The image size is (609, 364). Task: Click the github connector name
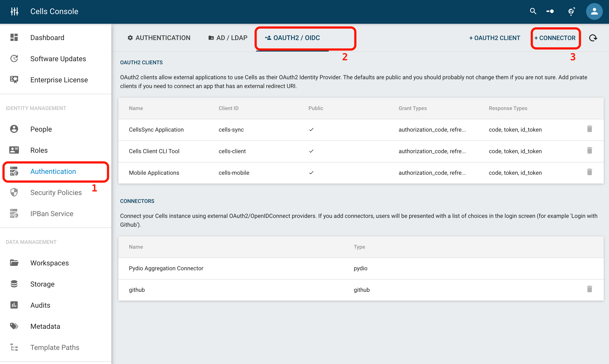tap(137, 290)
